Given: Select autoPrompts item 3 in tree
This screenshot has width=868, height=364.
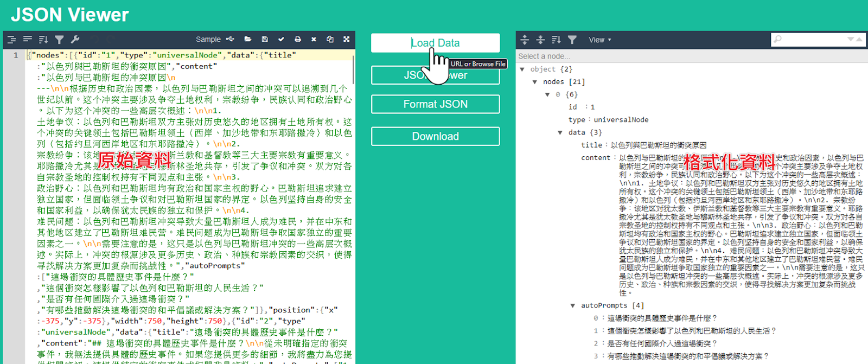Looking at the screenshot, I should 681,356.
